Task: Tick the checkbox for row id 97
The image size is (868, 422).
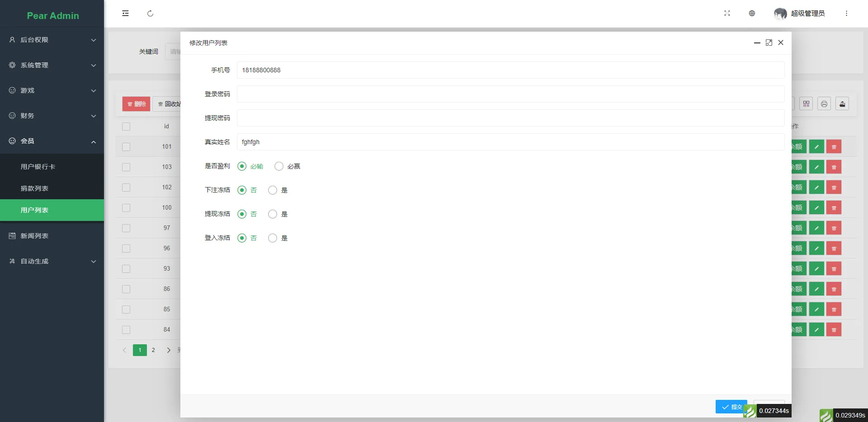Action: point(126,228)
